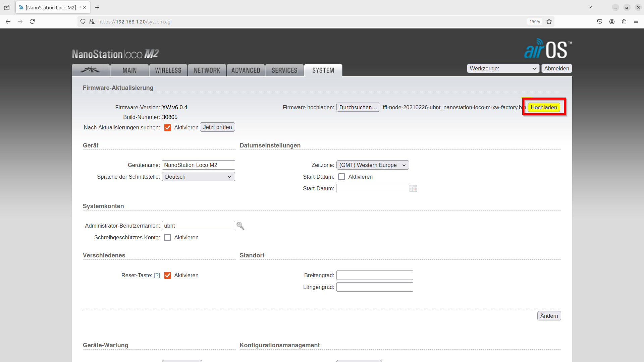This screenshot has height=362, width=644.
Task: Open the Firefox application menu
Action: [636, 21]
